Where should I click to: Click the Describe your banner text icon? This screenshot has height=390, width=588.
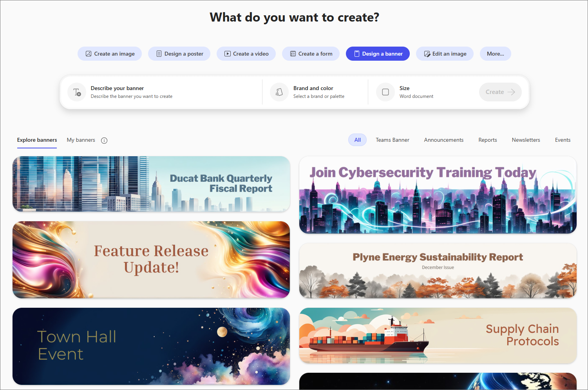point(77,92)
